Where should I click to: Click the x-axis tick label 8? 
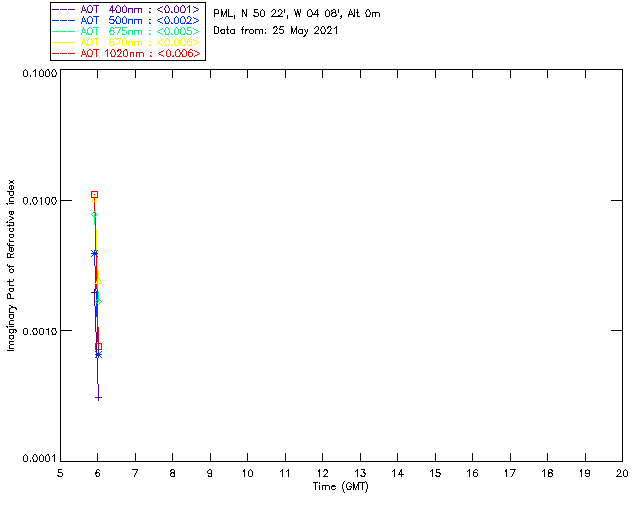pyautogui.click(x=173, y=474)
